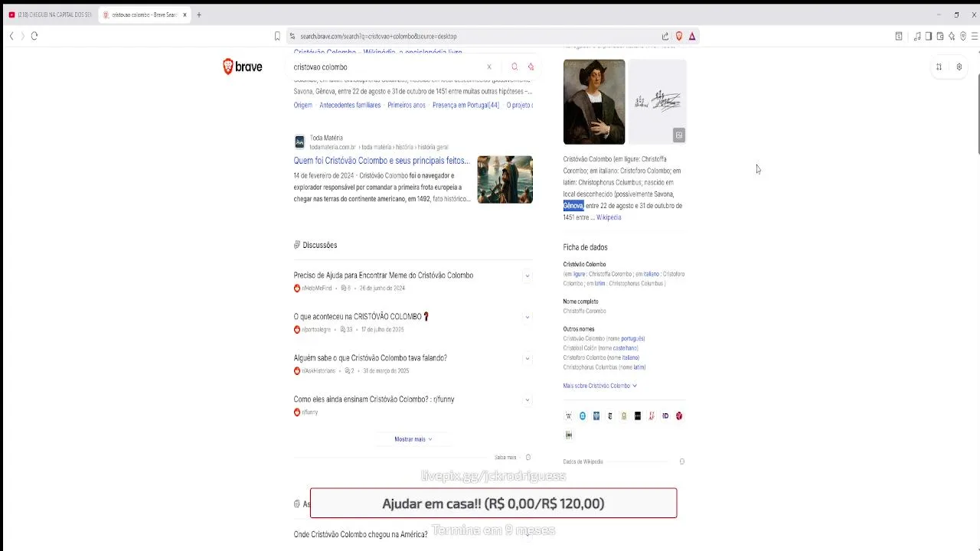This screenshot has height=551, width=980.
Task: Open the Brave VPN shield icon
Action: pyautogui.click(x=963, y=36)
